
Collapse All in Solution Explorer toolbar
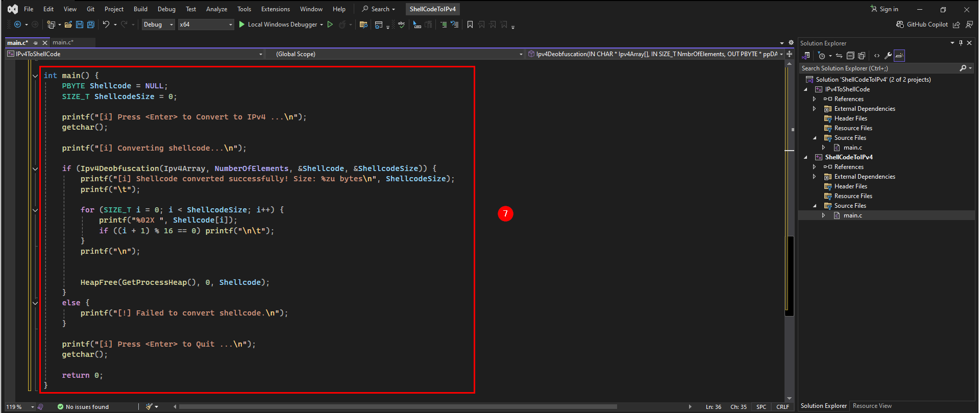click(x=850, y=56)
